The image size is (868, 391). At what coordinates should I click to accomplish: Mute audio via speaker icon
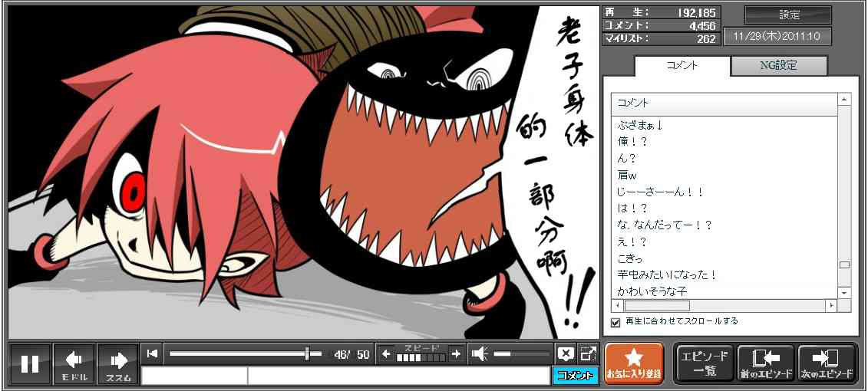coord(480,353)
